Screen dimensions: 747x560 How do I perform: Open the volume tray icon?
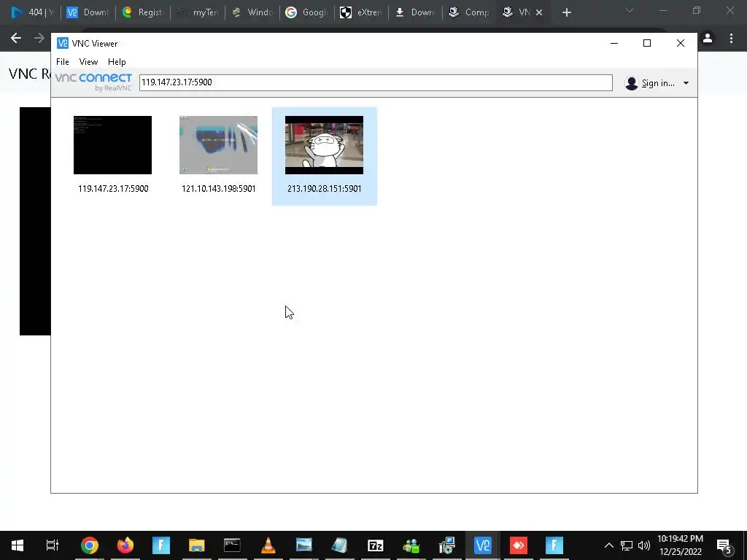click(644, 545)
